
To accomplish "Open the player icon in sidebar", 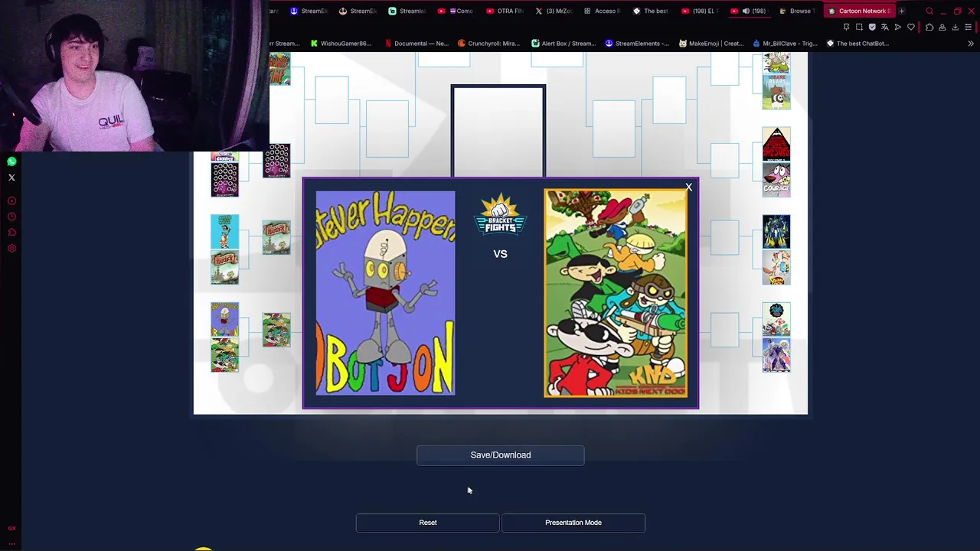I will click(11, 201).
